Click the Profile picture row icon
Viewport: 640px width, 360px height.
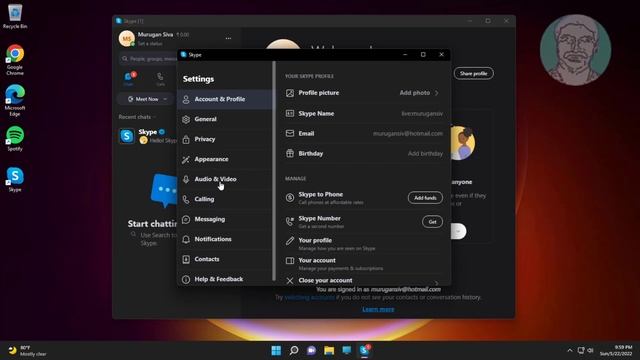(x=290, y=93)
